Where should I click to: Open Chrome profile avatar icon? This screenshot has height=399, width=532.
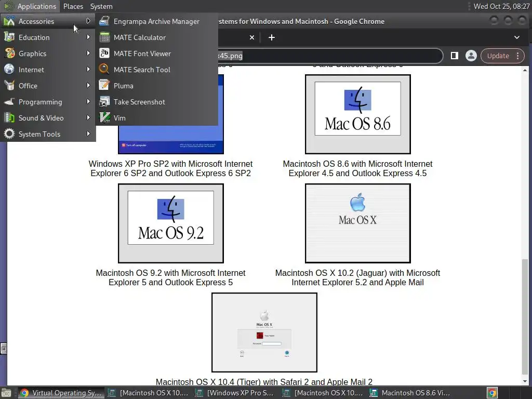[x=471, y=56]
